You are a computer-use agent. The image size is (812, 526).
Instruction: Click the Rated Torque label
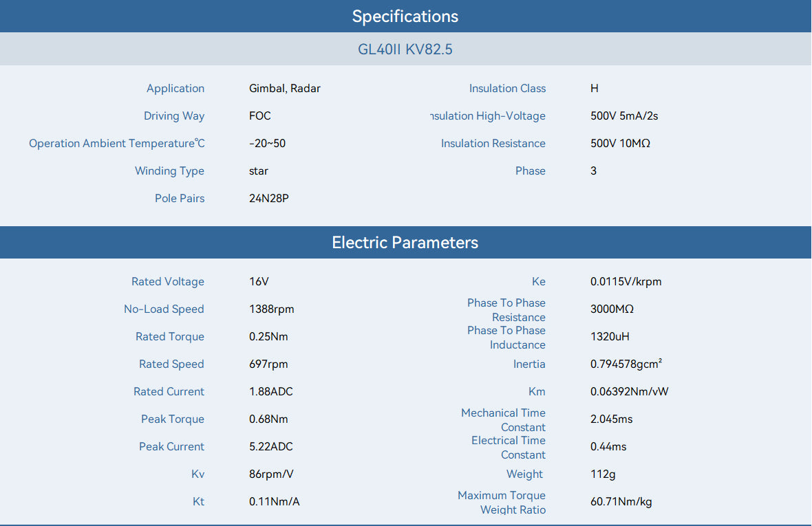pyautogui.click(x=170, y=336)
